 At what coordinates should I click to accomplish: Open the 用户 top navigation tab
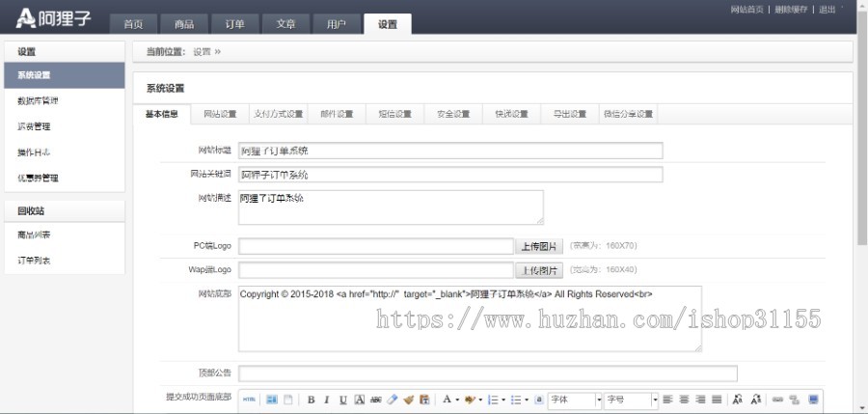click(x=336, y=24)
